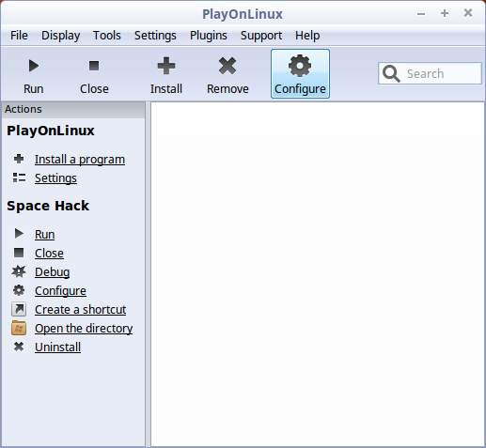This screenshot has height=448, width=486.
Task: Follow the Install a program link
Action: 80,160
